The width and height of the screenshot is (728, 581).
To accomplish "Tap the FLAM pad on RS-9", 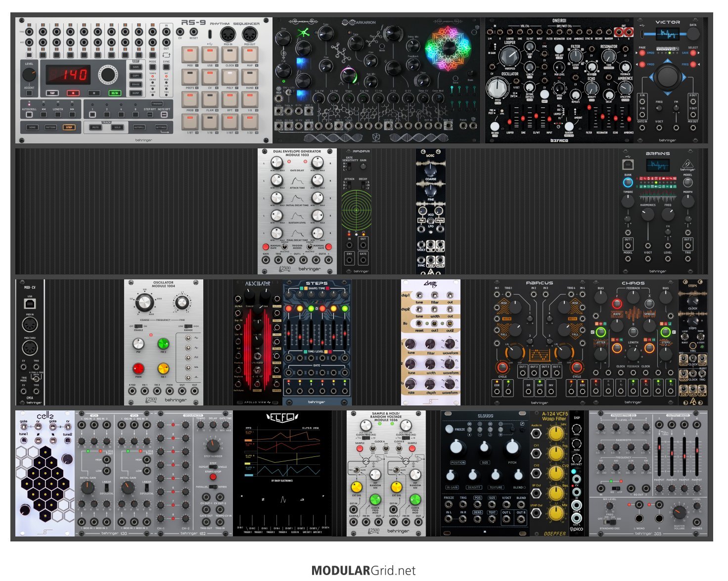I will 210,99.
